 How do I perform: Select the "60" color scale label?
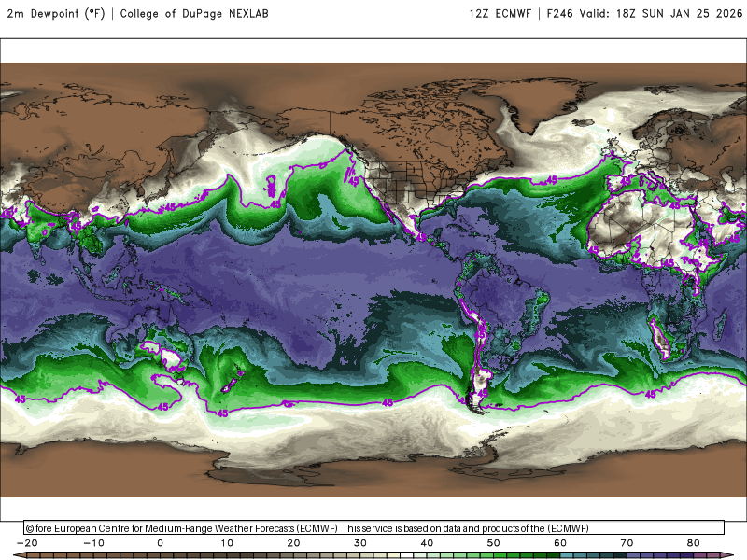point(560,543)
